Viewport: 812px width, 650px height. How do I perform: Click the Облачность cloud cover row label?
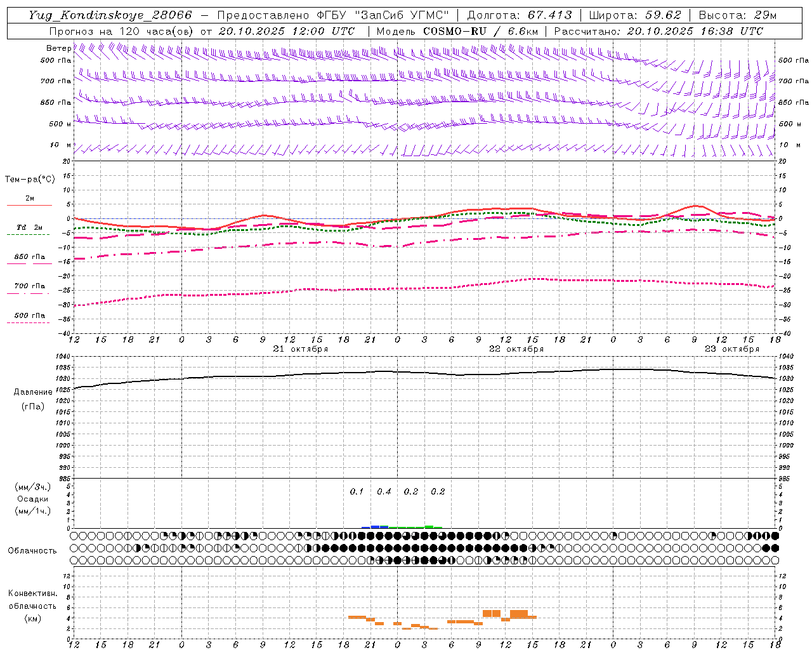[x=32, y=550]
